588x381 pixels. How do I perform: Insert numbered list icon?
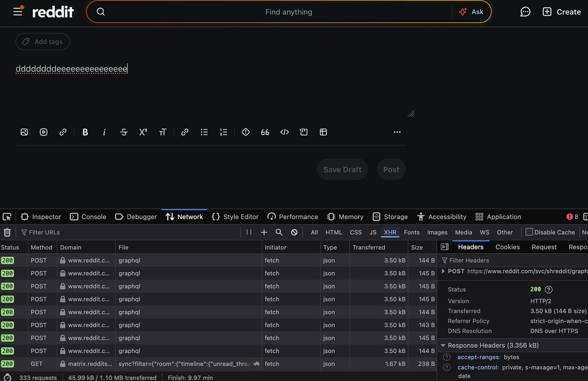(223, 132)
